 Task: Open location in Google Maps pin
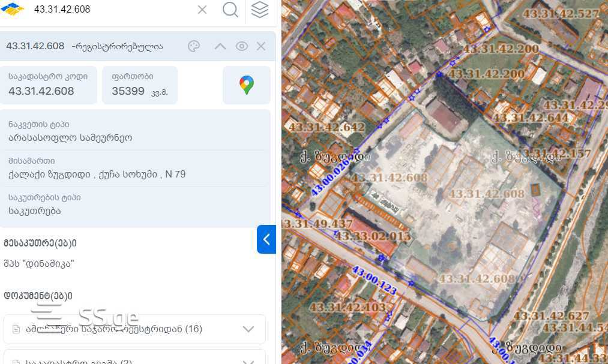click(x=247, y=85)
